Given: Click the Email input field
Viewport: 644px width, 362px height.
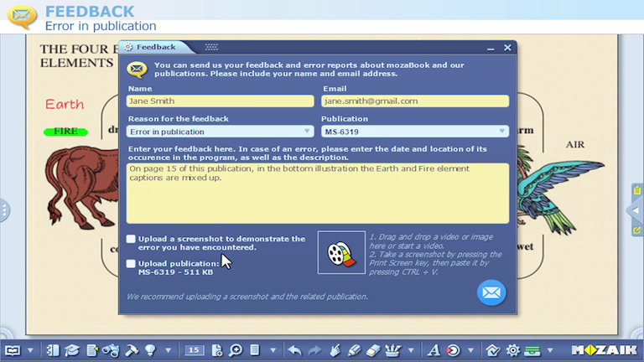Looking at the screenshot, I should 415,101.
